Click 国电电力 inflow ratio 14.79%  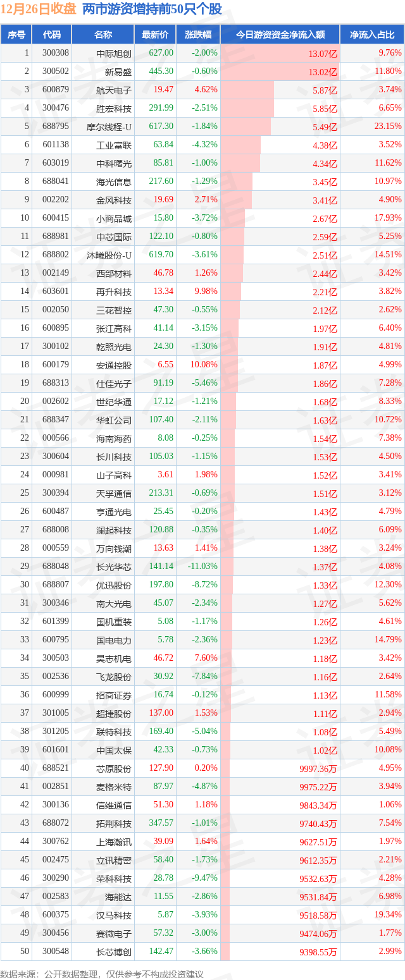(388, 640)
